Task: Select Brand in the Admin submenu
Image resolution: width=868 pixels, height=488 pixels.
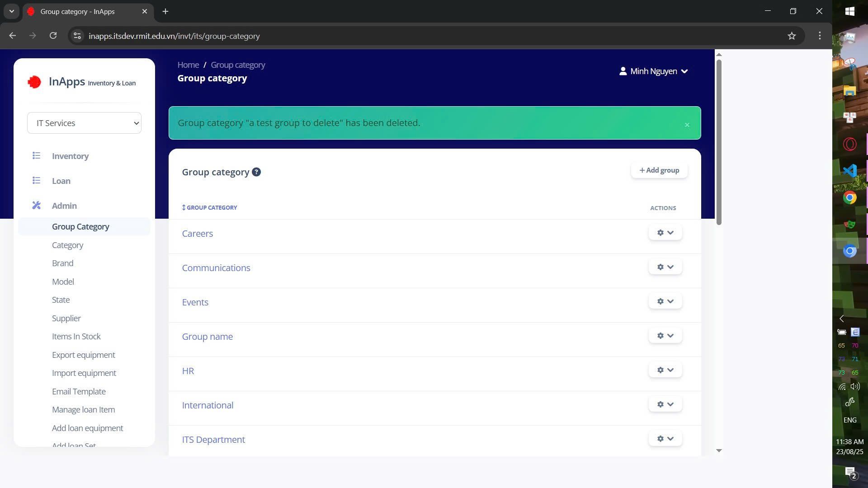Action: [62, 263]
